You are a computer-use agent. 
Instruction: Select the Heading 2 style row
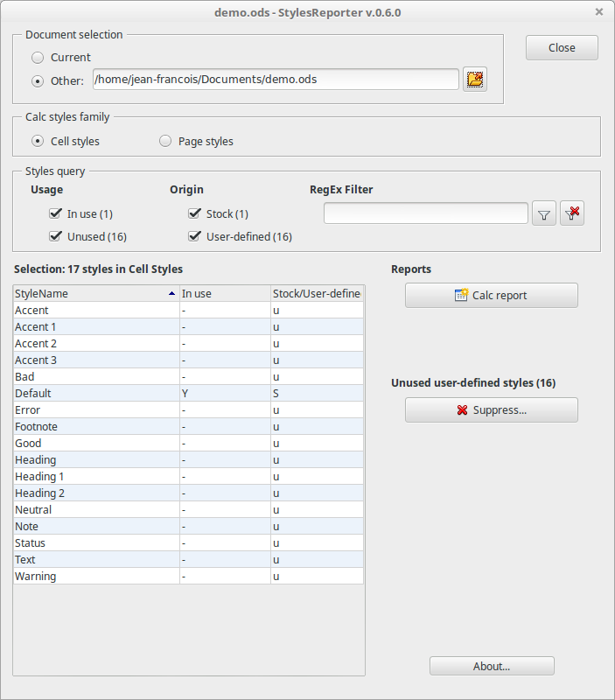click(x=188, y=493)
